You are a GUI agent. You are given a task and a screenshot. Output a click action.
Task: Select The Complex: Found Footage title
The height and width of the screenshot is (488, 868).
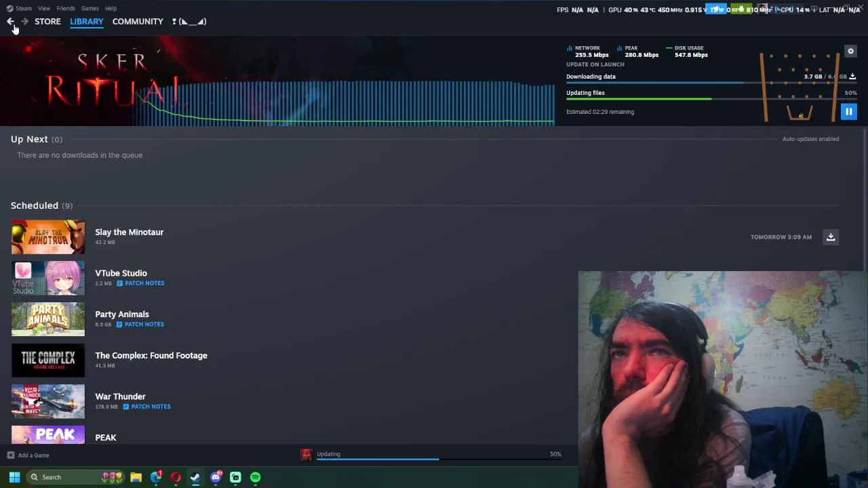(151, 355)
